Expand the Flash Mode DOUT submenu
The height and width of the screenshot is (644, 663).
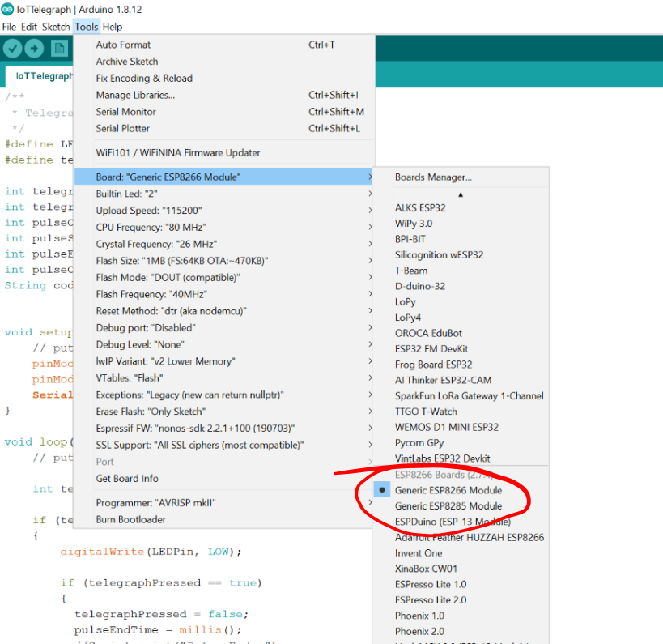click(224, 278)
